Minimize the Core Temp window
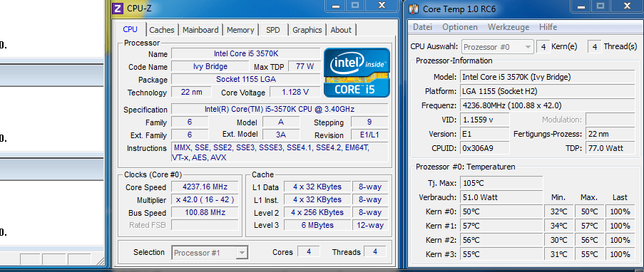644x272 pixels. coord(581,6)
